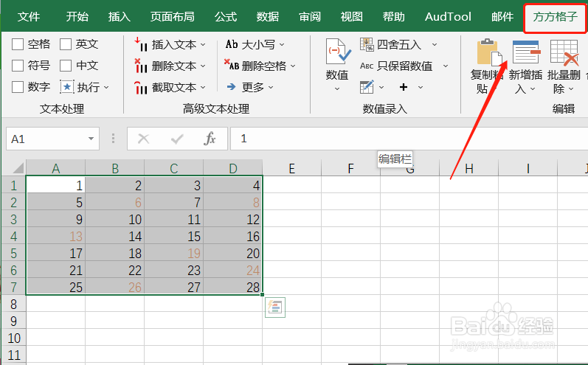This screenshot has height=365, width=588.
Task: Click the cell containing 26
Action: click(115, 287)
